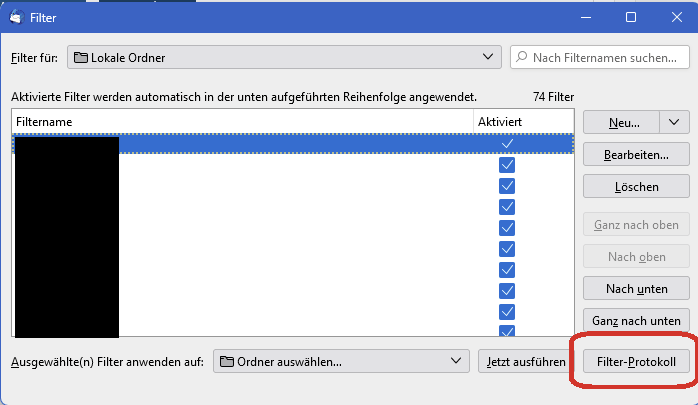Delete the filter with Löschen
Screen dimensions: 698x405
[x=636, y=187]
